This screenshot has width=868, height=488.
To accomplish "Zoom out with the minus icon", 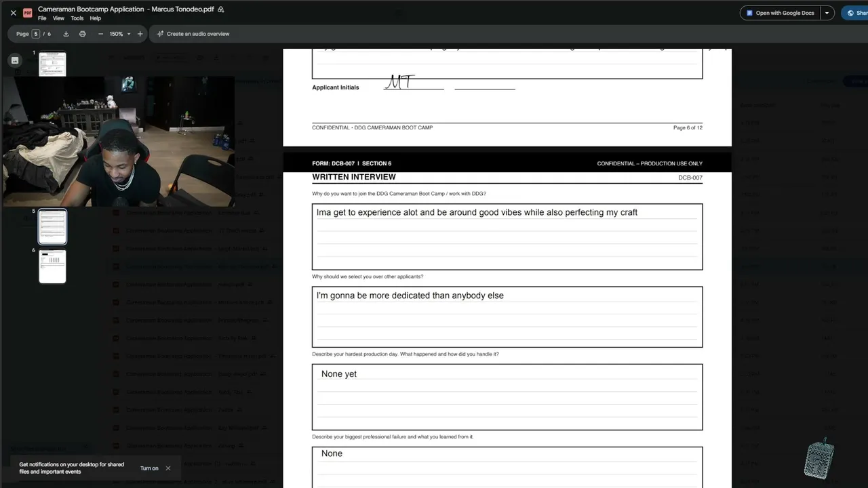I will [x=101, y=34].
